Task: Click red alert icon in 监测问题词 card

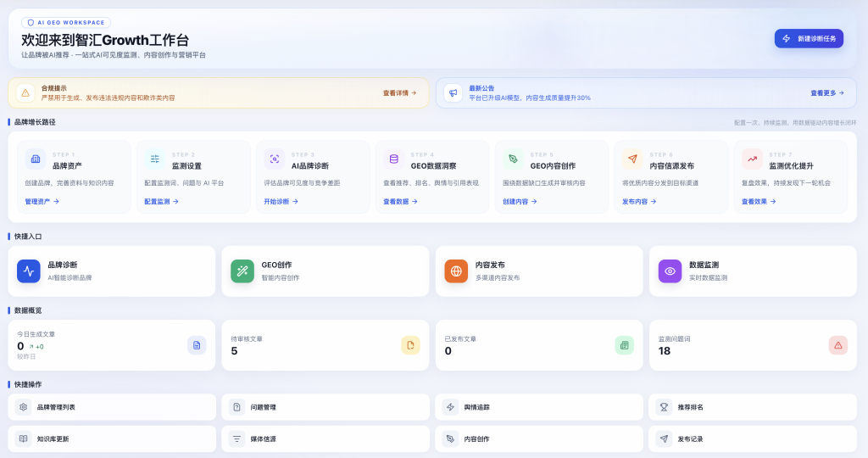Action: [838, 345]
